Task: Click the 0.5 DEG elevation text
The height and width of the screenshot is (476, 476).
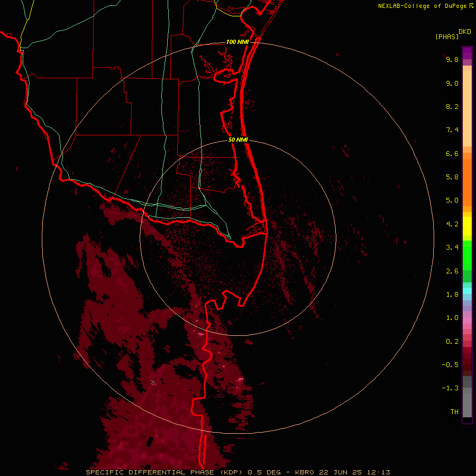Action: [x=265, y=472]
